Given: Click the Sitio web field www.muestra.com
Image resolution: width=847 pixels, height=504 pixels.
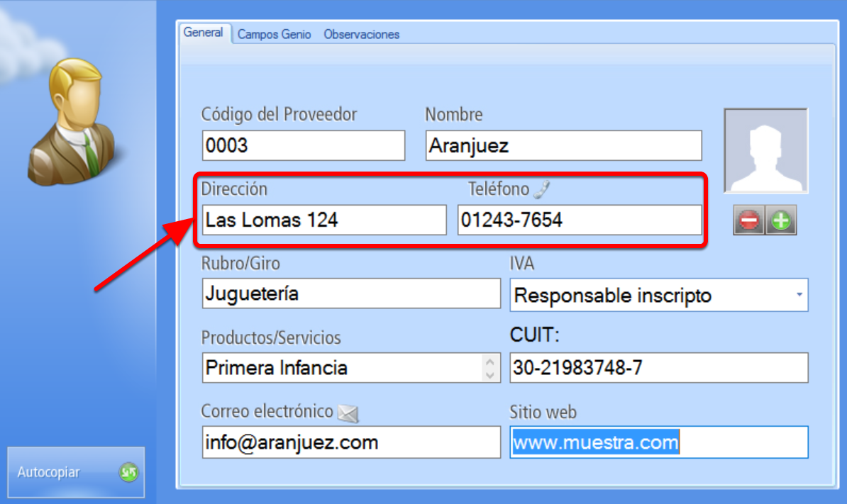Looking at the screenshot, I should tap(659, 442).
